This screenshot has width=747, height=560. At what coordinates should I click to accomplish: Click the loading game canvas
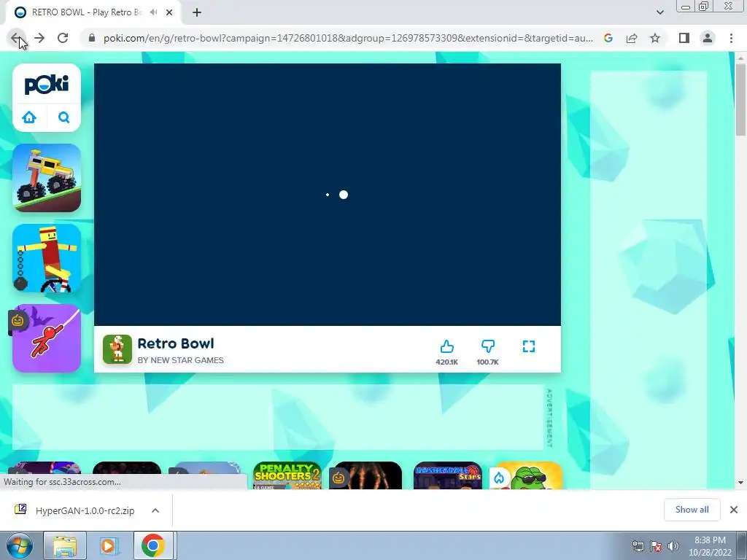coord(328,194)
